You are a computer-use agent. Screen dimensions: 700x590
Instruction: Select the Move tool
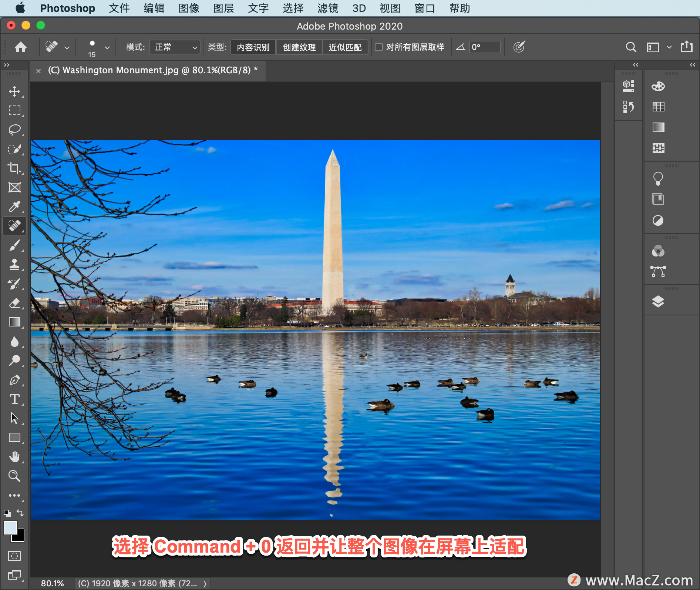pyautogui.click(x=14, y=91)
